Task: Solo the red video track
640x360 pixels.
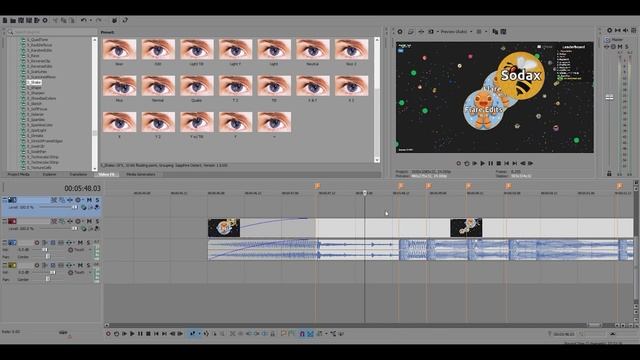Action: pyautogui.click(x=97, y=221)
